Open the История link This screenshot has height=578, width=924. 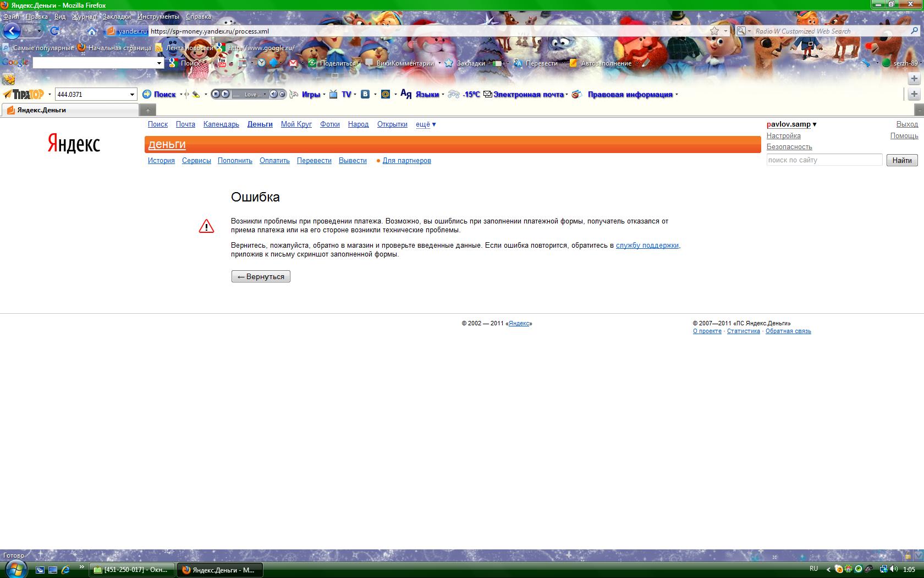tap(161, 161)
